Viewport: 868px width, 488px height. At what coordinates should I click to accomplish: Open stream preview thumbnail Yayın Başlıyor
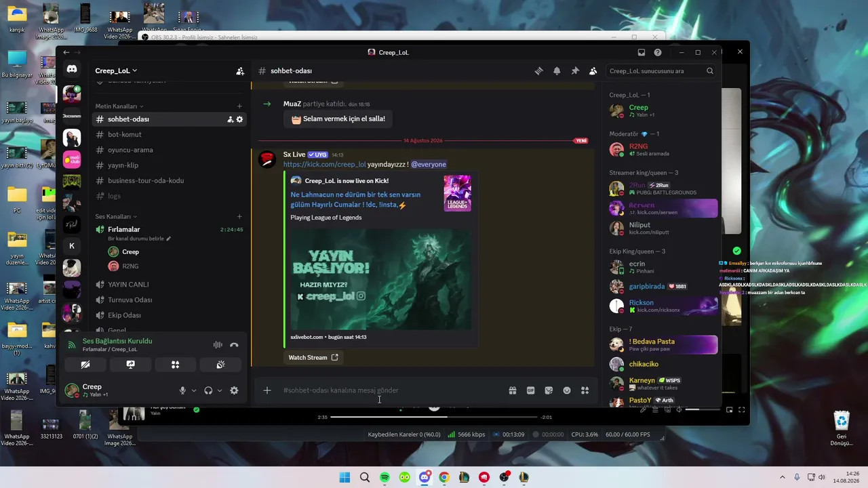point(381,279)
